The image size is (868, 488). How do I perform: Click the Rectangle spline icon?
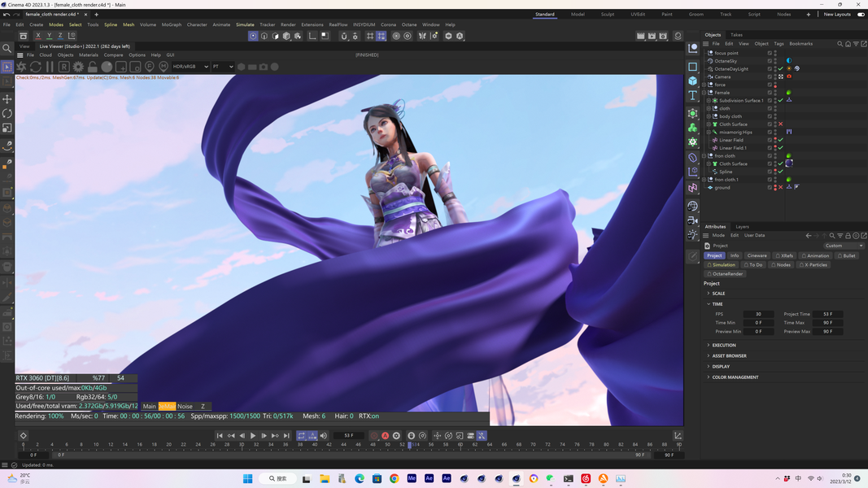click(x=692, y=67)
